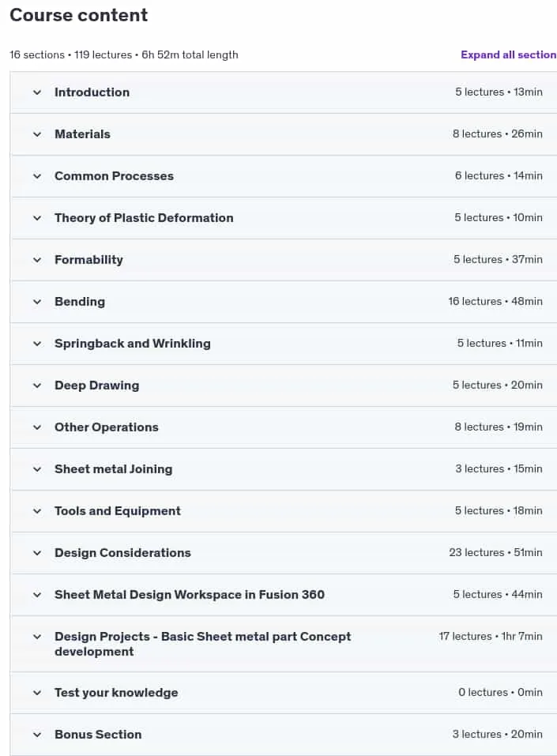Expand the Bonus Section chevron
557x756 pixels.
37,735
